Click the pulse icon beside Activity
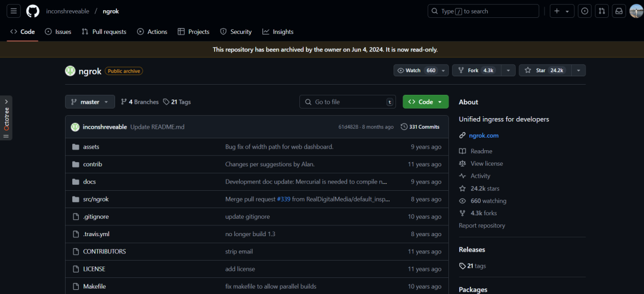 click(x=463, y=176)
